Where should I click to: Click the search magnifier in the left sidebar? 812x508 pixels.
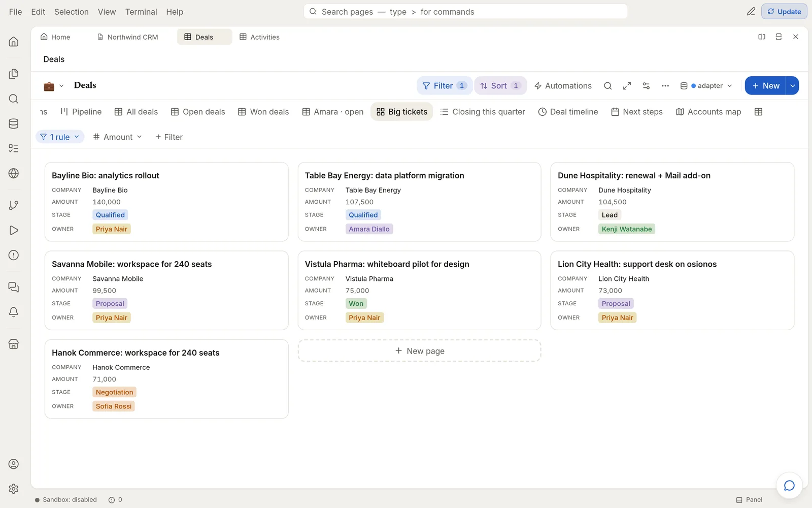14,99
